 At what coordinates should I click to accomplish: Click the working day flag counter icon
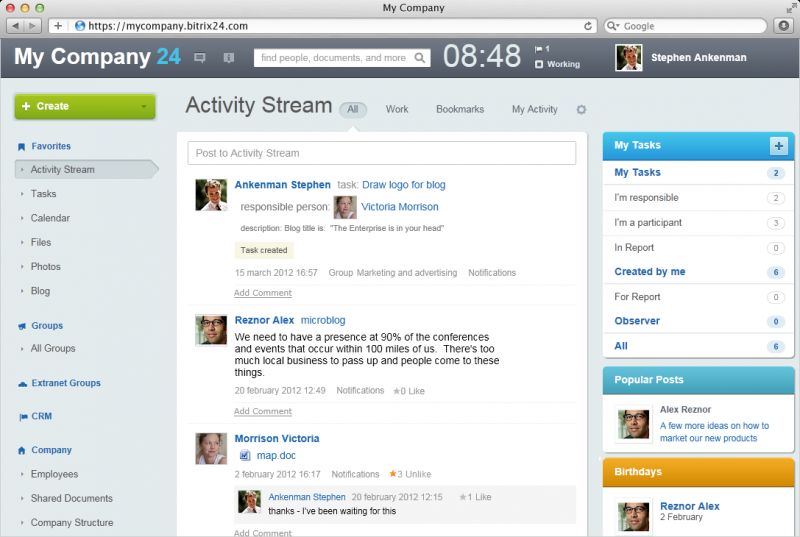click(x=538, y=49)
